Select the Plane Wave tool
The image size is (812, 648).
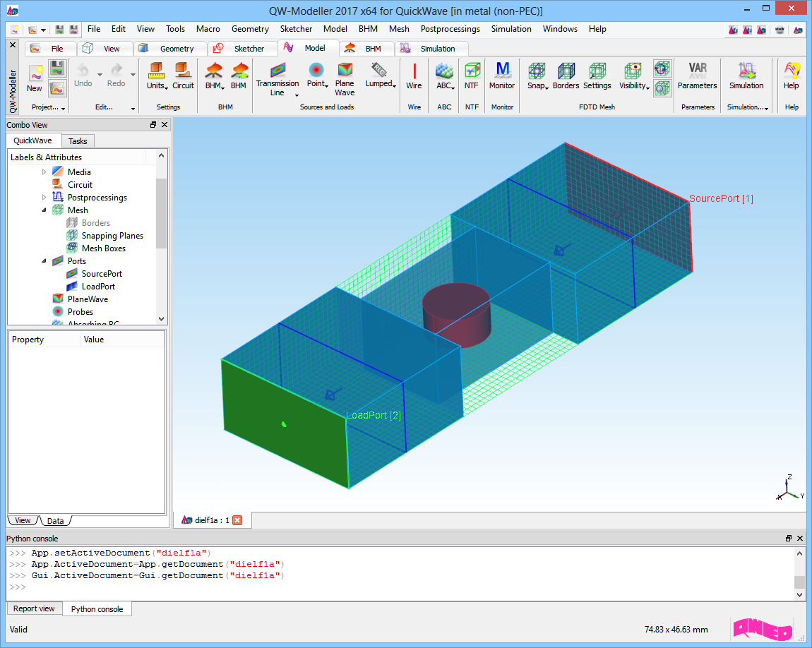point(345,79)
